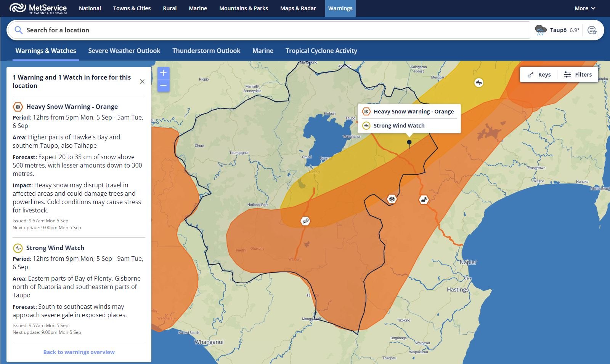
Task: Click the road snowfall marker on Napier-Taupō road
Action: click(424, 200)
